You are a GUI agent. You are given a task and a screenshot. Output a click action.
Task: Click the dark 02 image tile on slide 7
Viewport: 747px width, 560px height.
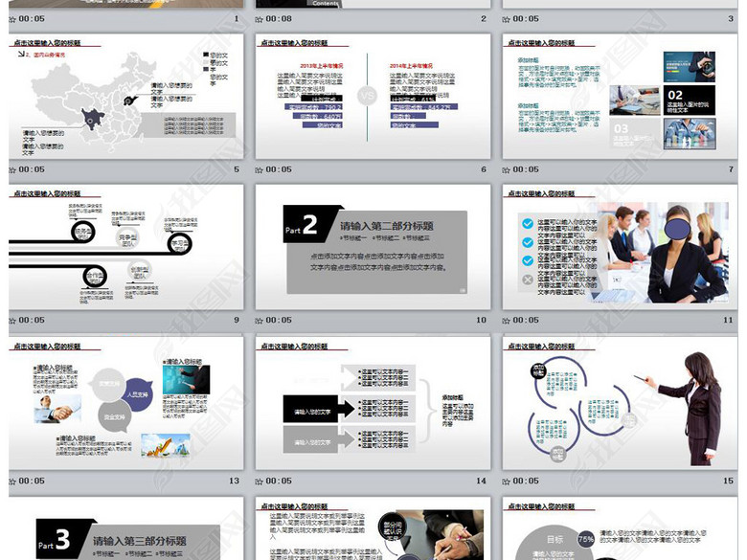pos(689,99)
